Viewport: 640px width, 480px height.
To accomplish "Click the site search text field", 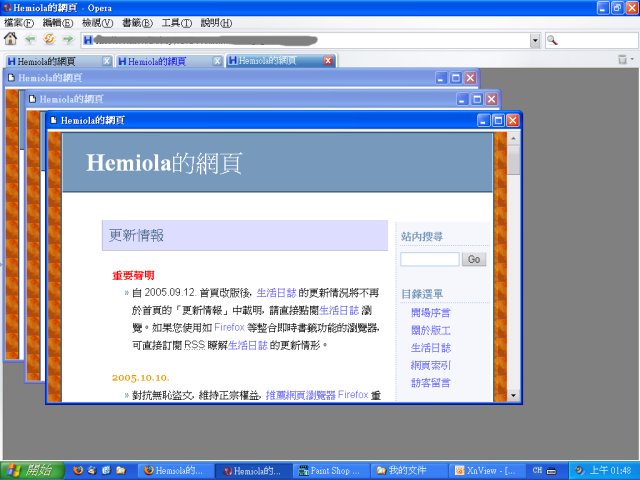I will click(429, 259).
